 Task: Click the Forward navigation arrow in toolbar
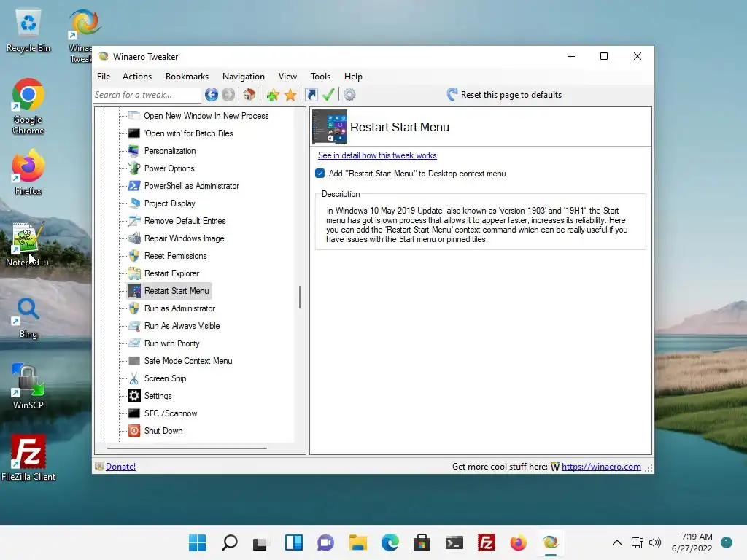click(x=228, y=95)
